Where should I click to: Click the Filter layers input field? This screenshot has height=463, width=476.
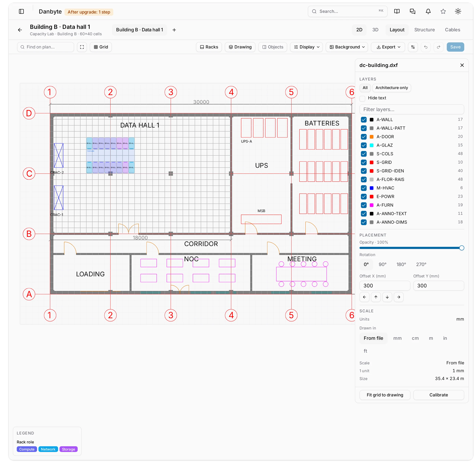(412, 109)
